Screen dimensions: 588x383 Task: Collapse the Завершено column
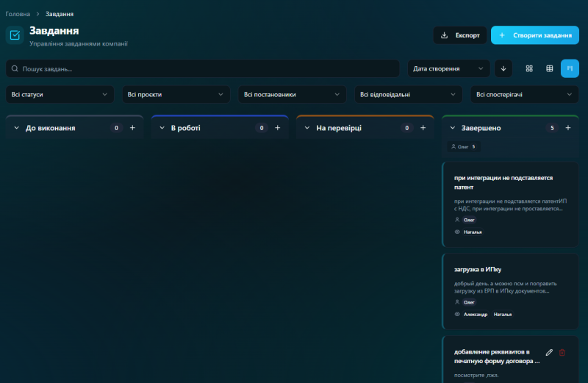pyautogui.click(x=453, y=128)
